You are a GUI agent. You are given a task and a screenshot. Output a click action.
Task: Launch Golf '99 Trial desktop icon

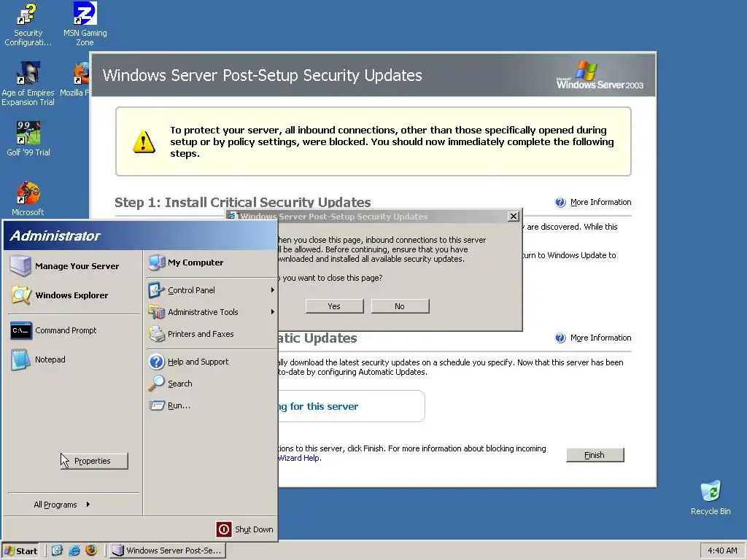pos(28,139)
